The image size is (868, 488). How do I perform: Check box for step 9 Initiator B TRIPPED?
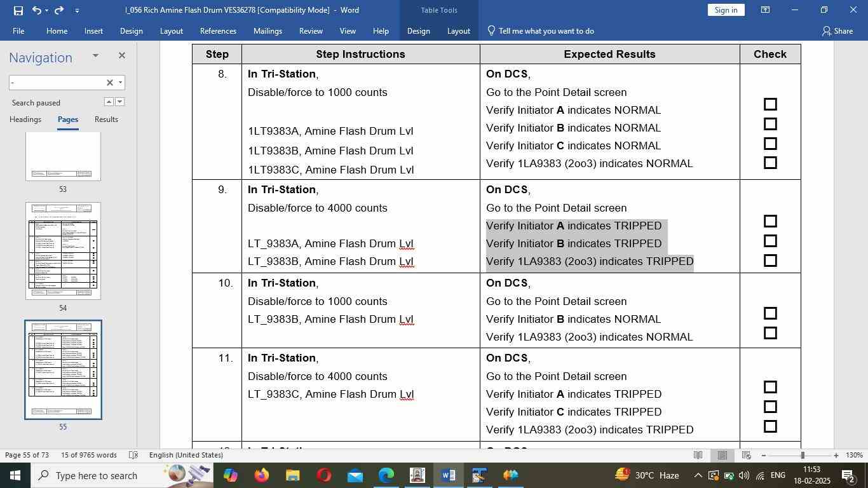(x=770, y=241)
